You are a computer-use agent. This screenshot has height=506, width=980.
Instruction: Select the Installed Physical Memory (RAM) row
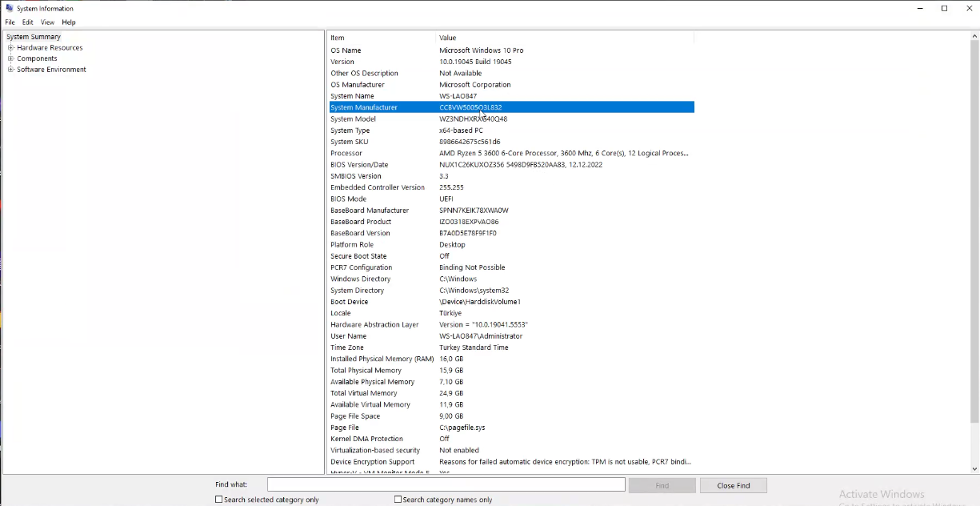pyautogui.click(x=512, y=359)
